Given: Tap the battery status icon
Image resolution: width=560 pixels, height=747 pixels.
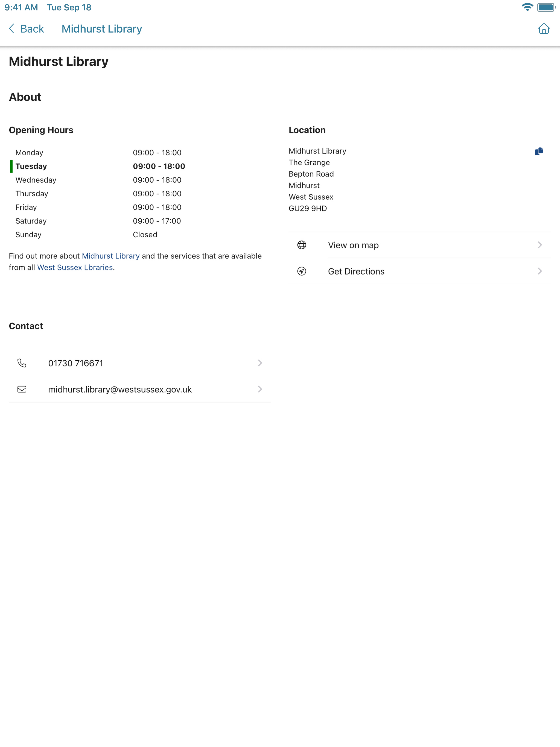Looking at the screenshot, I should pos(546,7).
